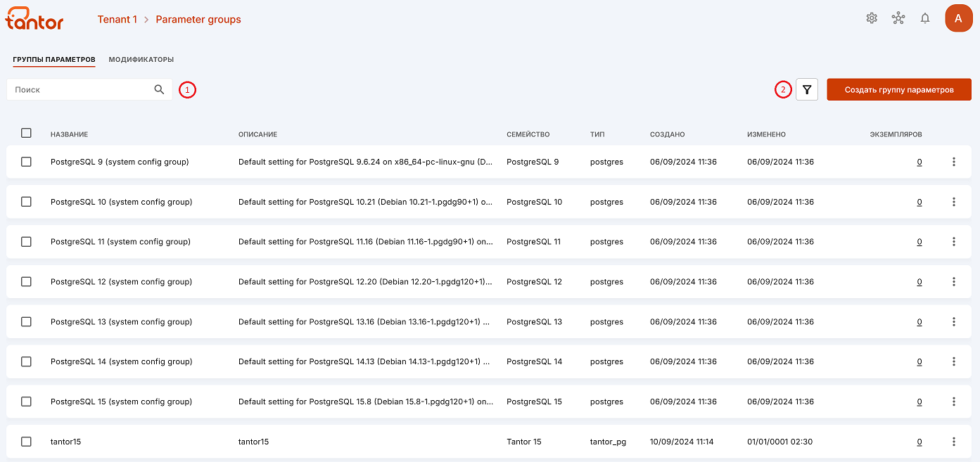Click Parameter groups breadcrumb

pos(198,20)
